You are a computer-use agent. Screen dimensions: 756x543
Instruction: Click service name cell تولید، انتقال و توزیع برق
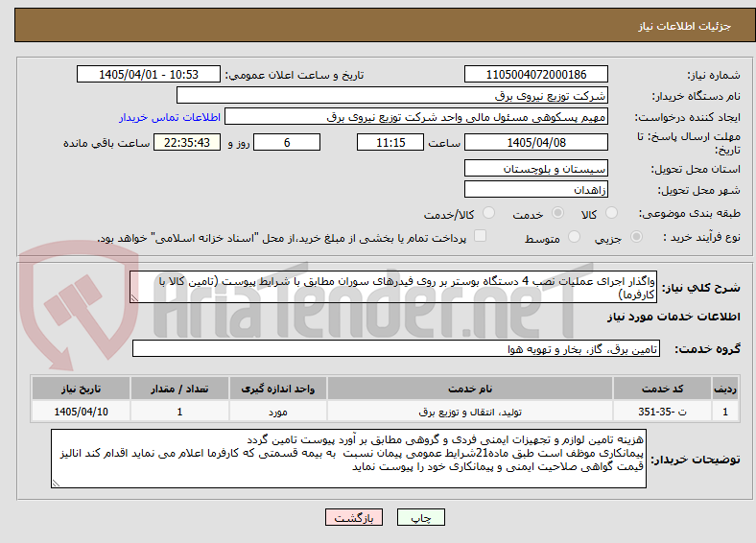[470, 412]
